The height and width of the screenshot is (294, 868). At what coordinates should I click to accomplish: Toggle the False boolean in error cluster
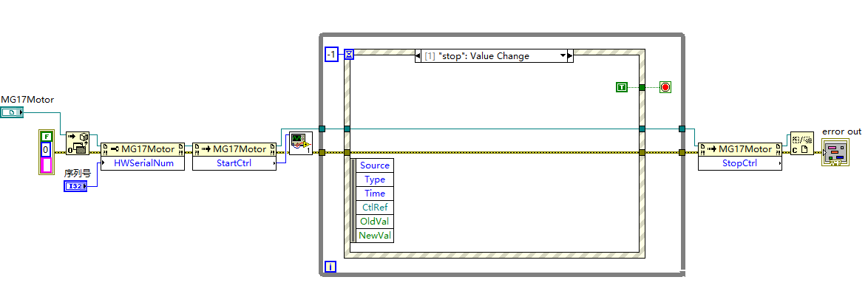click(x=47, y=135)
